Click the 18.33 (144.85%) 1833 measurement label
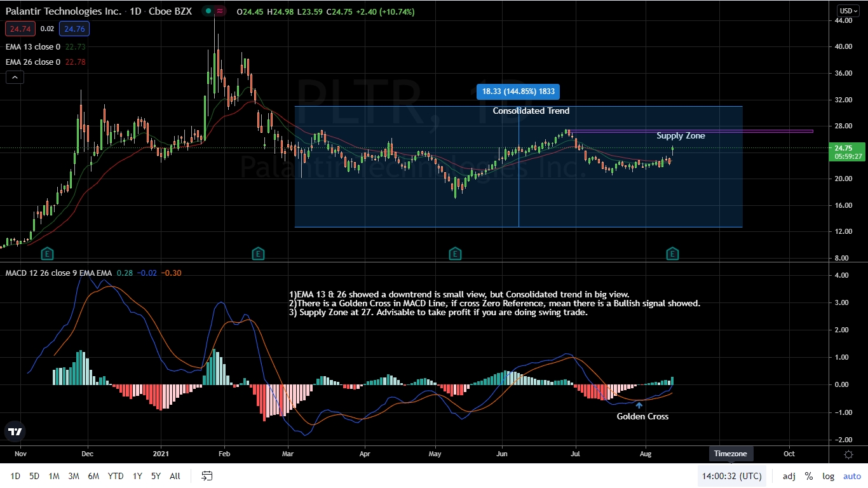Image resolution: width=868 pixels, height=488 pixels. (518, 91)
